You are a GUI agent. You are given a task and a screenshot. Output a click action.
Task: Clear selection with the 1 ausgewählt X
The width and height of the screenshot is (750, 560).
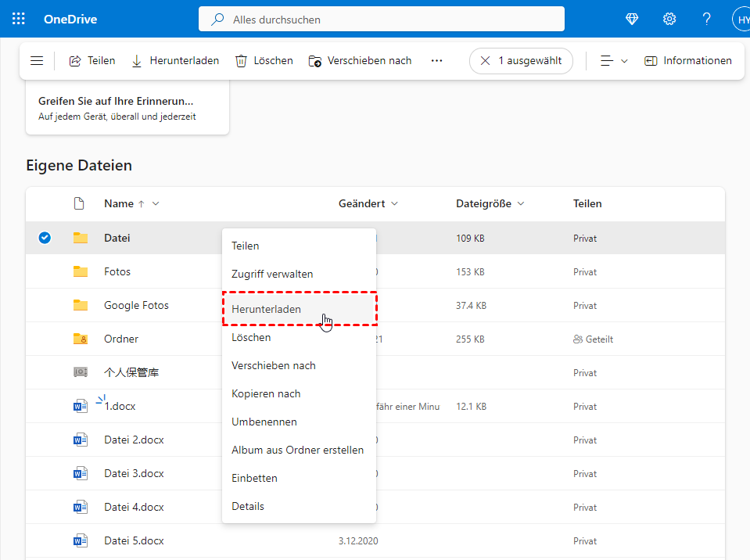click(486, 61)
